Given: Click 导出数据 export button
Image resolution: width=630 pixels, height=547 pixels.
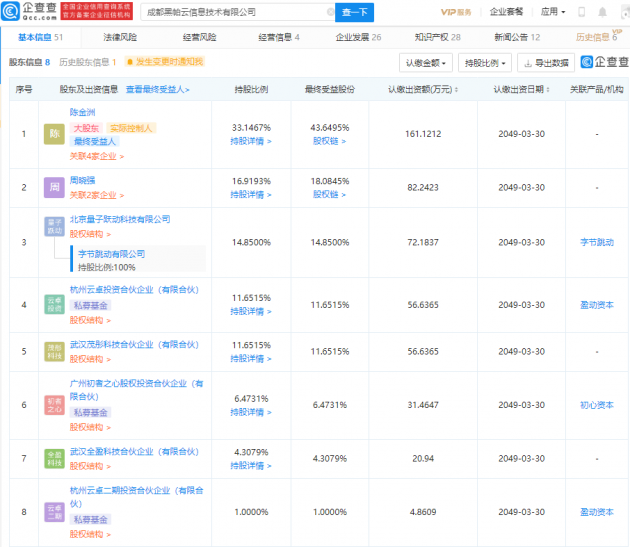Looking at the screenshot, I should pyautogui.click(x=546, y=63).
